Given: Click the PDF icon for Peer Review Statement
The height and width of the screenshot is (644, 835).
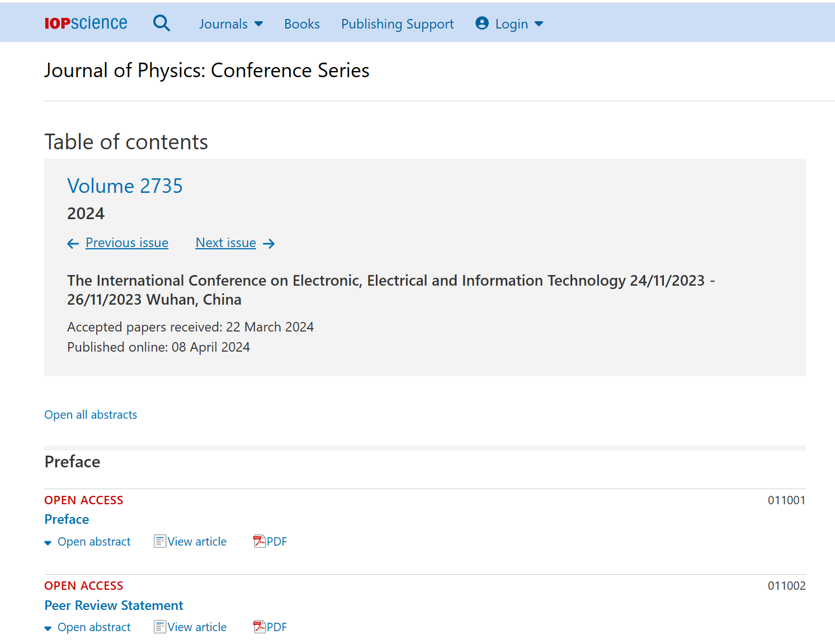Looking at the screenshot, I should point(260,627).
